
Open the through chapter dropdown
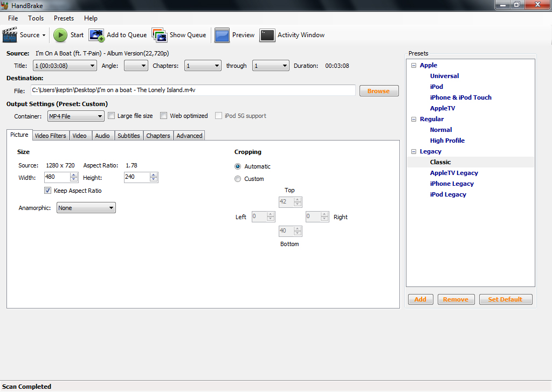pos(271,66)
